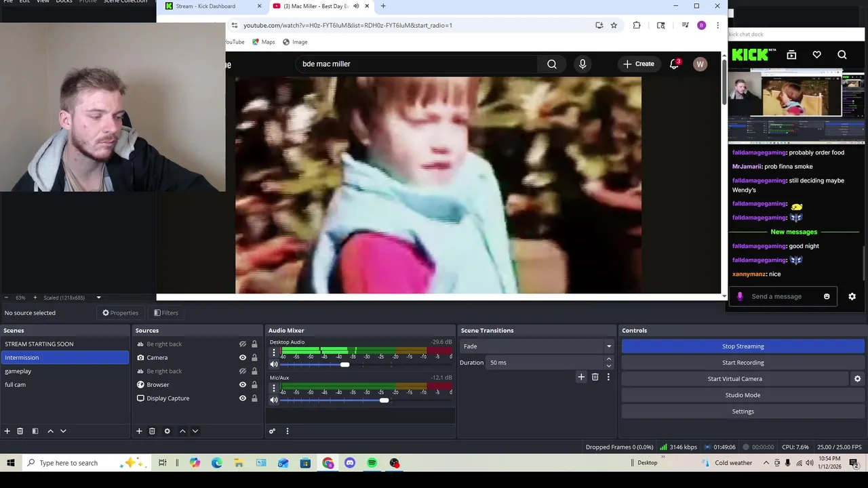
Task: Open new Chrome tab plus button
Action: 383,6
